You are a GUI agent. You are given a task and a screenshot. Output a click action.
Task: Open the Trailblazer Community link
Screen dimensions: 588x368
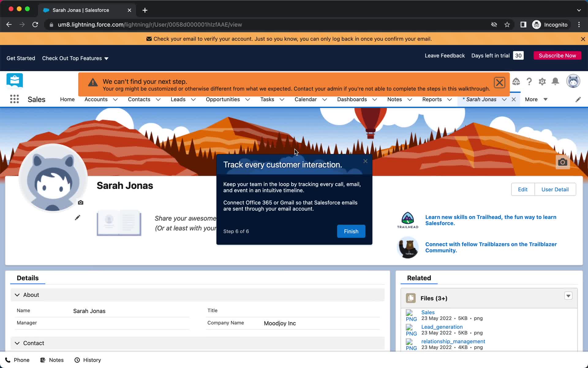point(491,247)
